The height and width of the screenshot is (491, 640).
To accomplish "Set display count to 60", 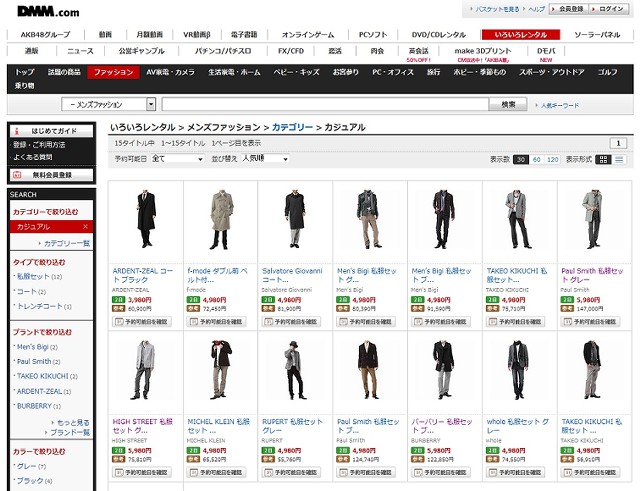I will [x=536, y=160].
